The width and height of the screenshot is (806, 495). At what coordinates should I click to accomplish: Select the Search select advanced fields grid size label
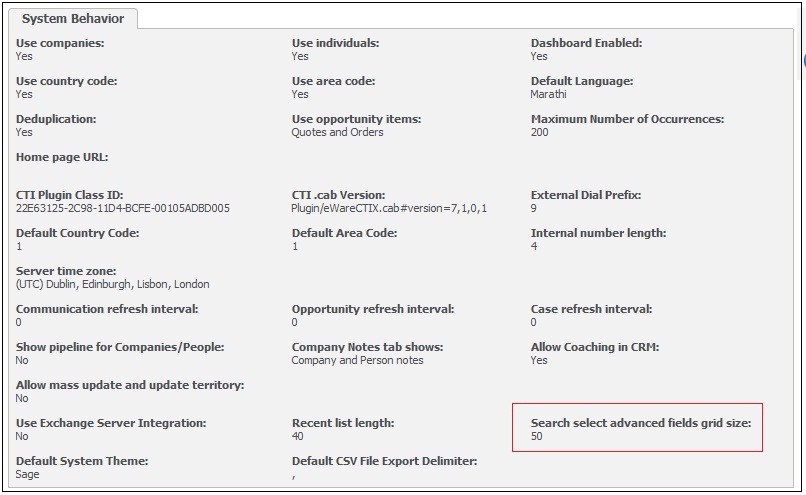coord(640,423)
